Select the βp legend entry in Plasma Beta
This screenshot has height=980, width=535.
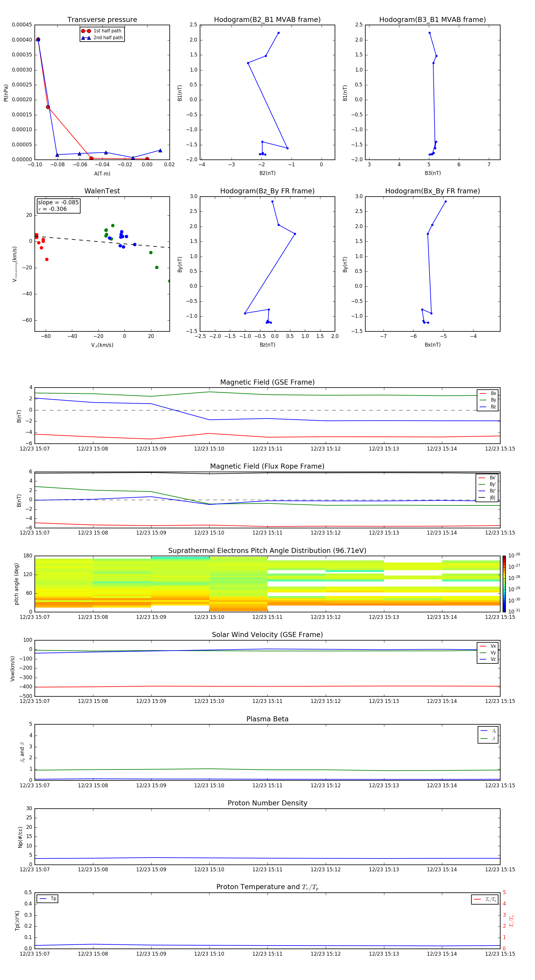[488, 731]
